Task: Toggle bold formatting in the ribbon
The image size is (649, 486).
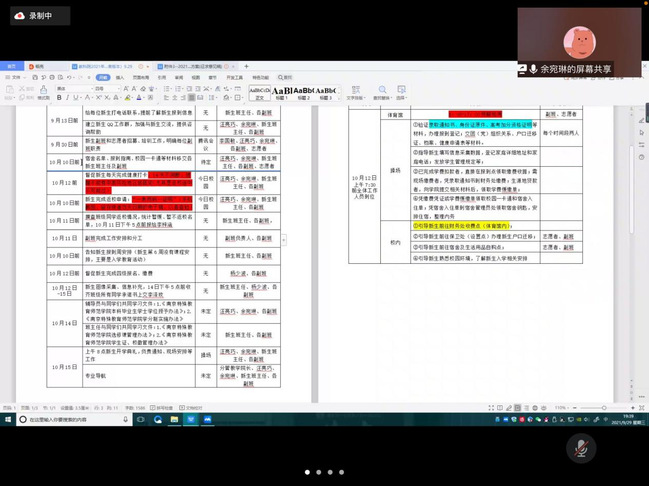Action: point(60,98)
